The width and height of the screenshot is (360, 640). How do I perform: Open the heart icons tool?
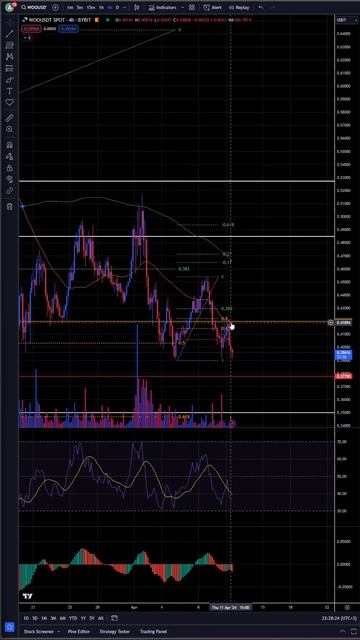tap(9, 102)
